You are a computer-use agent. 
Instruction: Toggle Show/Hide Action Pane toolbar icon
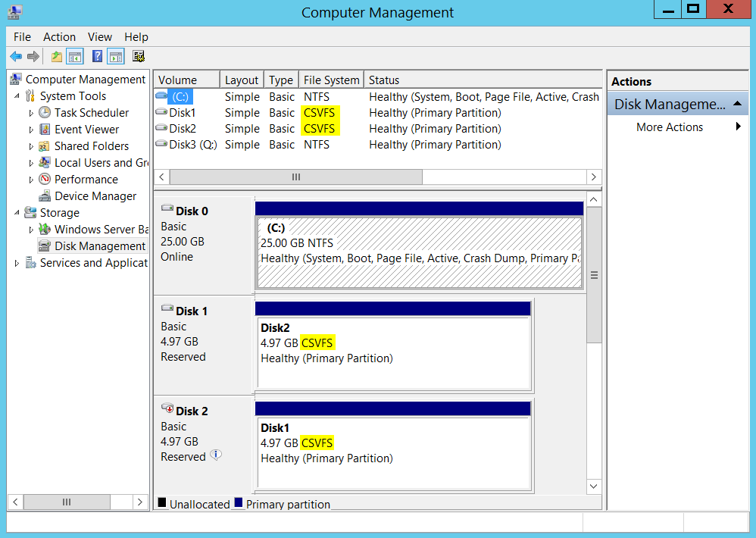[115, 56]
